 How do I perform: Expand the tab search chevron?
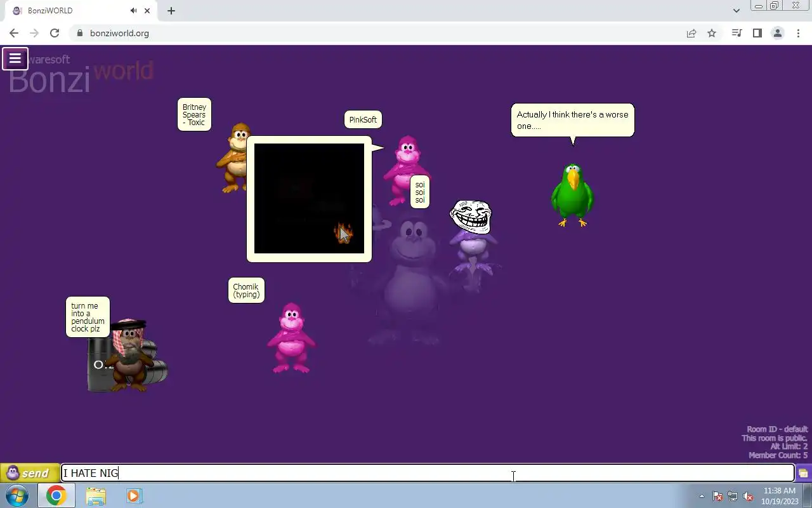pos(736,11)
